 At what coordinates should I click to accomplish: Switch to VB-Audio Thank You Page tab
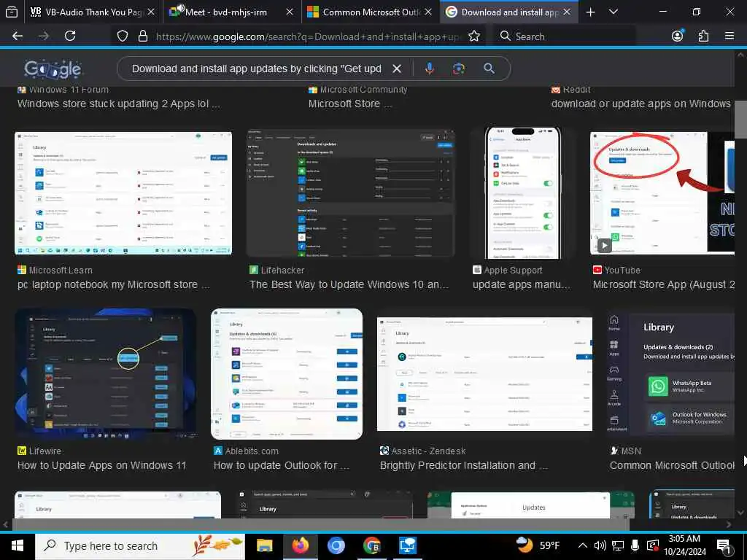(x=86, y=12)
